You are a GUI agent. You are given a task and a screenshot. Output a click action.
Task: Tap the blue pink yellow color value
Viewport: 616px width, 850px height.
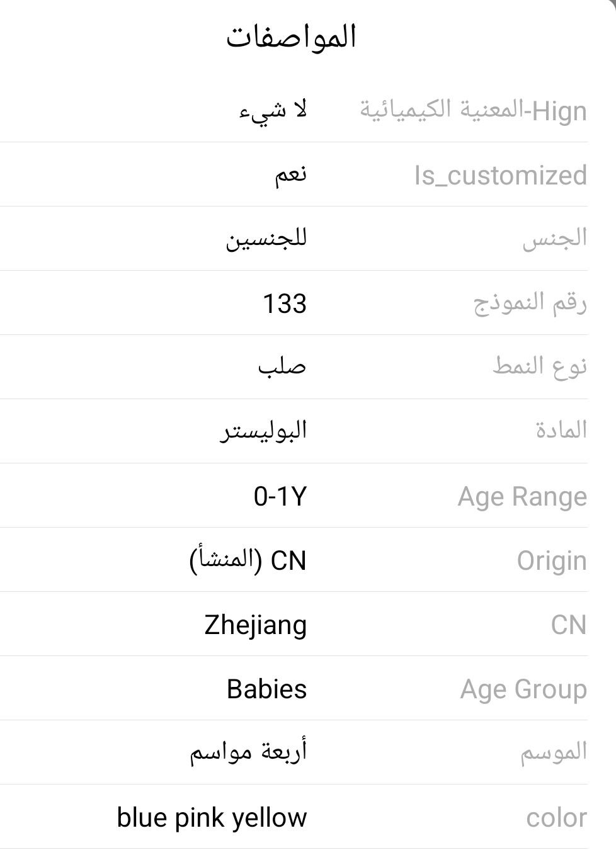pos(212,818)
